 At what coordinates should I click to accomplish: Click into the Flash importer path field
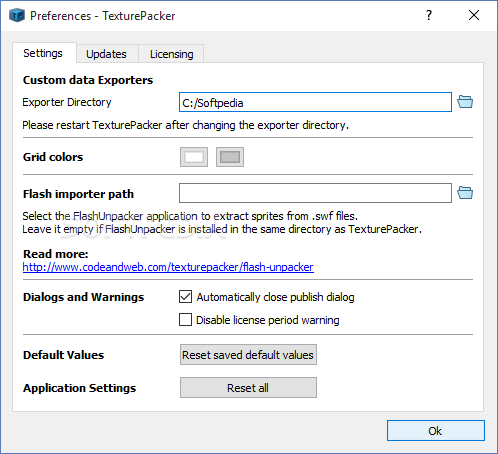coord(315,193)
